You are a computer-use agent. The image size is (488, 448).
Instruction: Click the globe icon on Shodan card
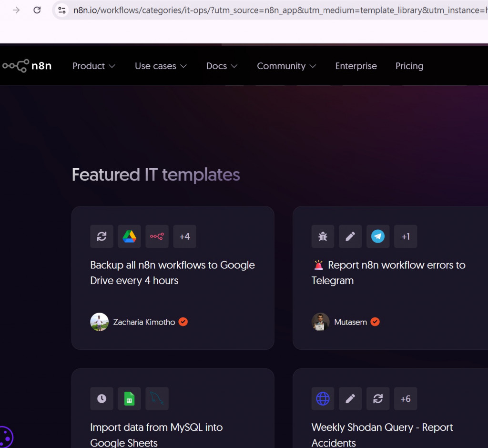(x=323, y=398)
